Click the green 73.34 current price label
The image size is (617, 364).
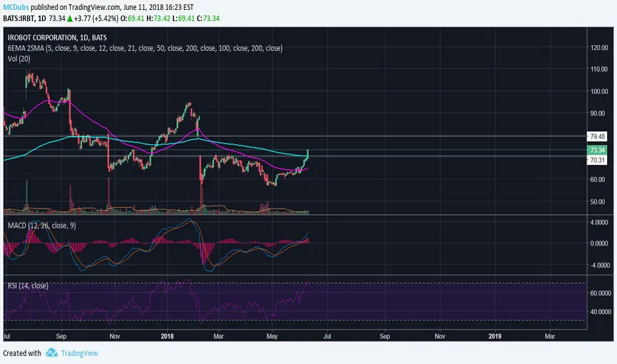tap(597, 150)
